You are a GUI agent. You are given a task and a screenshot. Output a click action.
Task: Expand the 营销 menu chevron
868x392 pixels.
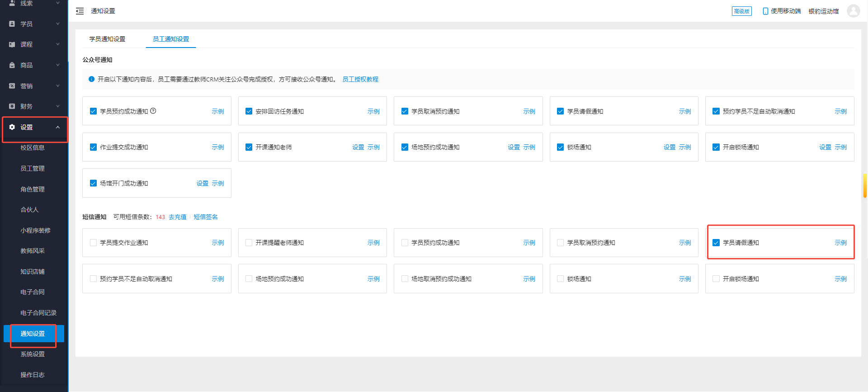(x=58, y=86)
